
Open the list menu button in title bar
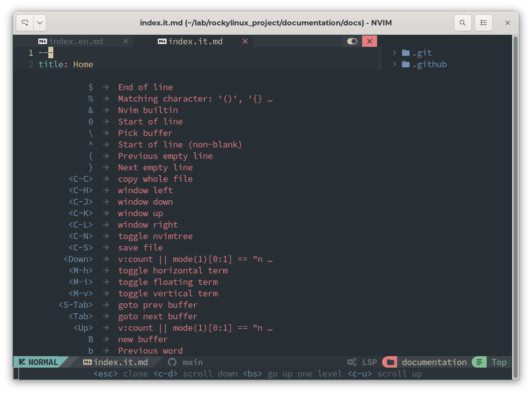483,23
